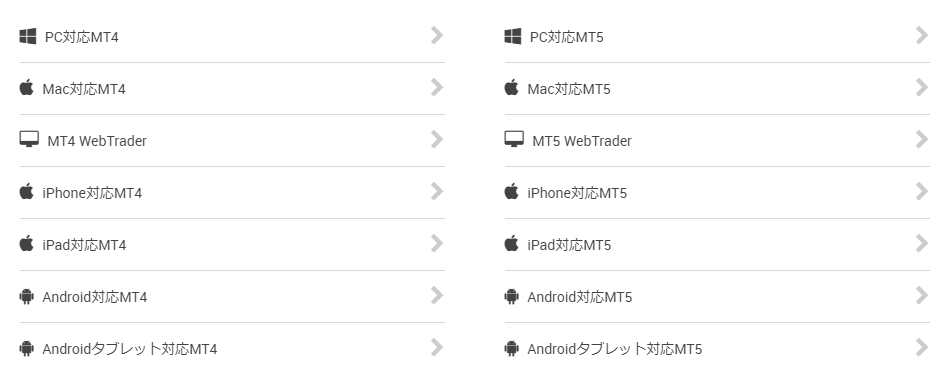Screen dimensions: 949x379
Task: Select the PC対応MT5 link text
Action: pyautogui.click(x=566, y=37)
